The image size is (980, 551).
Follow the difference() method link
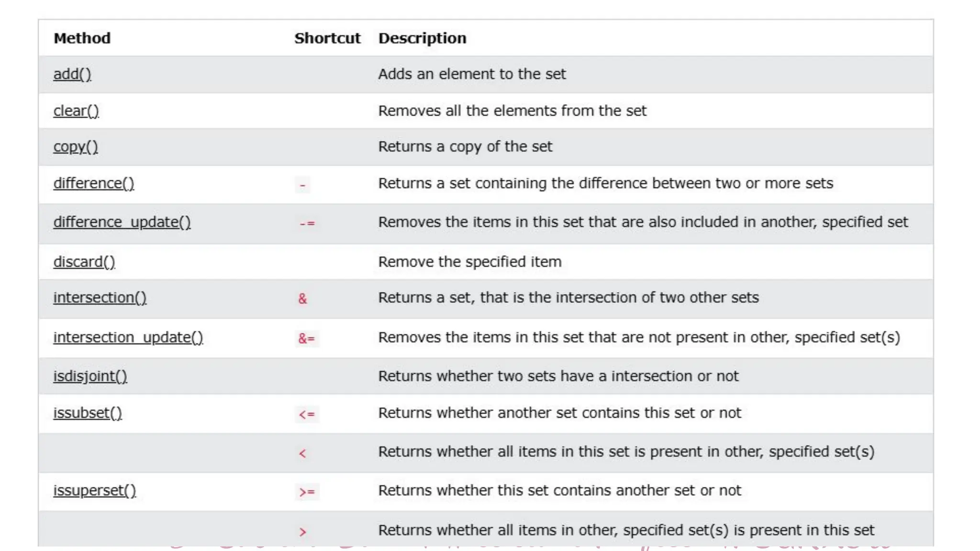93,183
